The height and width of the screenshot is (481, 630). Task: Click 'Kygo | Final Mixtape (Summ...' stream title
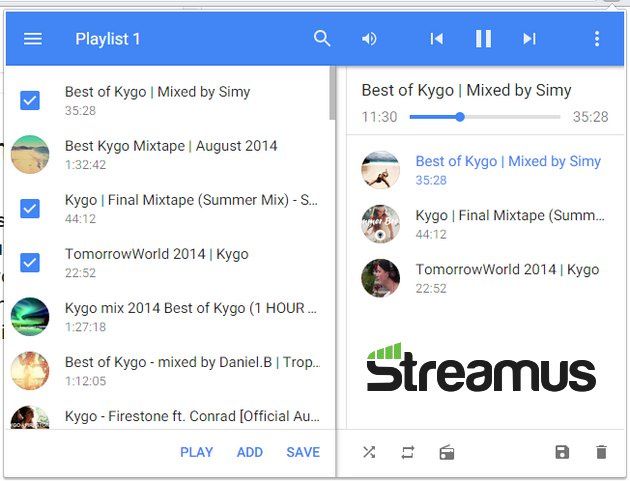click(510, 215)
